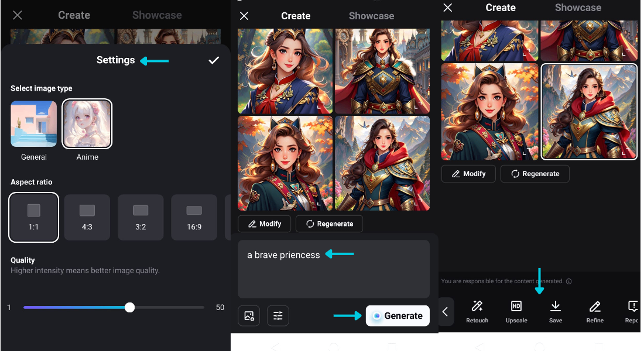Switch to Showcase tab in middle screen
Viewport: 644px width, 351px height.
[x=371, y=16]
